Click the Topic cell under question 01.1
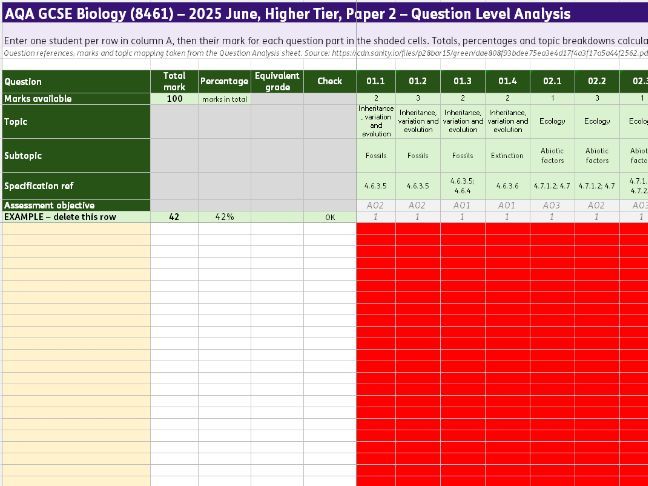This screenshot has height=486, width=648. pos(376,122)
